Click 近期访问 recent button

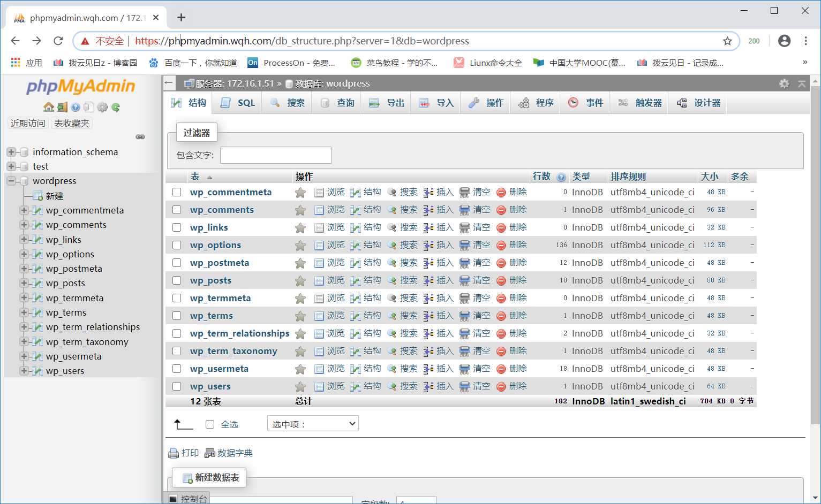point(28,123)
